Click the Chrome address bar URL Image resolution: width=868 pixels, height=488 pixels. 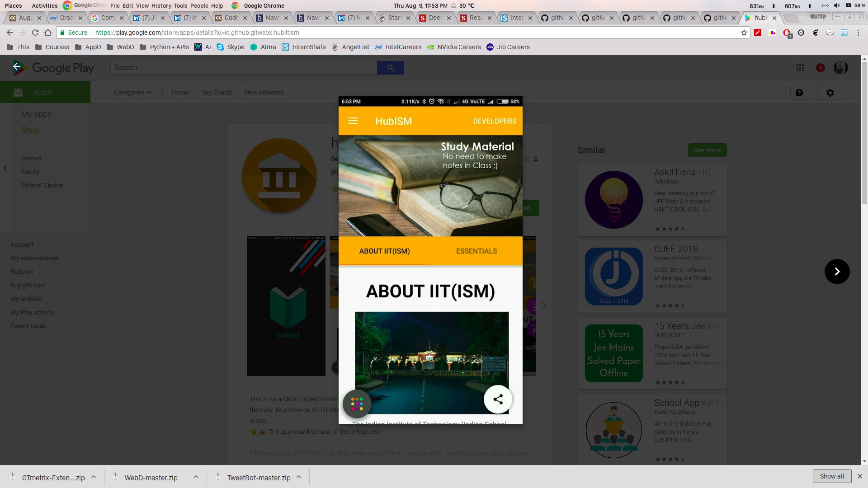tap(197, 33)
